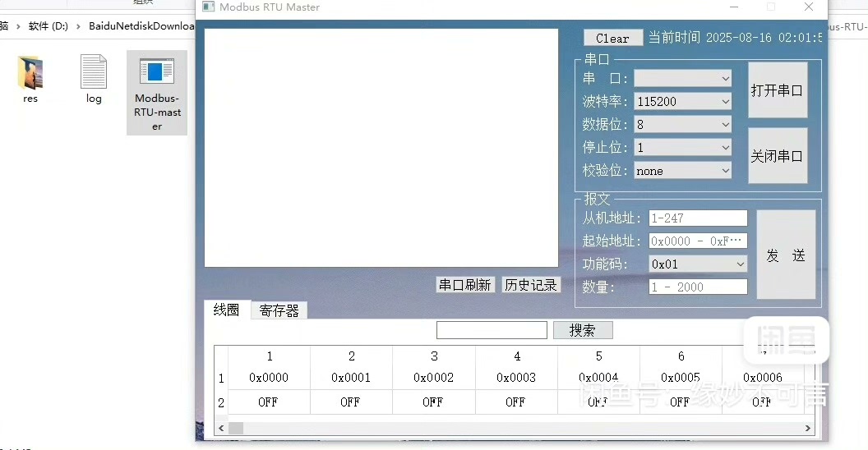Open 软件 (D:) in Explorer breadcrumb

[48, 26]
